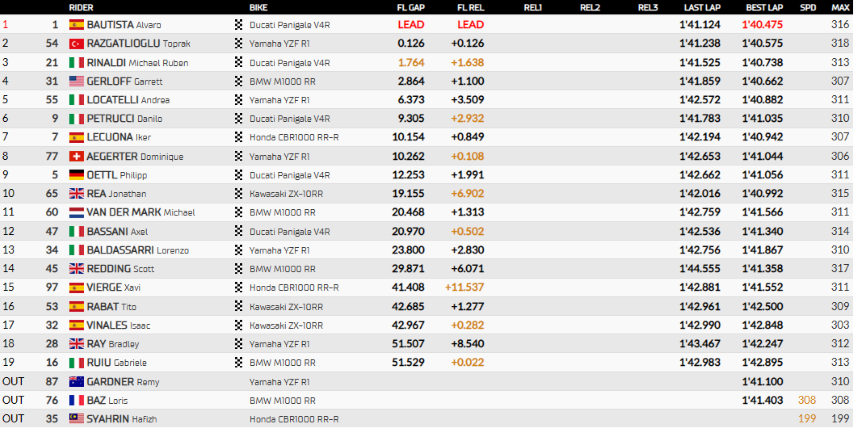Click the checkered flag in VIERGE row
This screenshot has height=429, width=854.
238,287
